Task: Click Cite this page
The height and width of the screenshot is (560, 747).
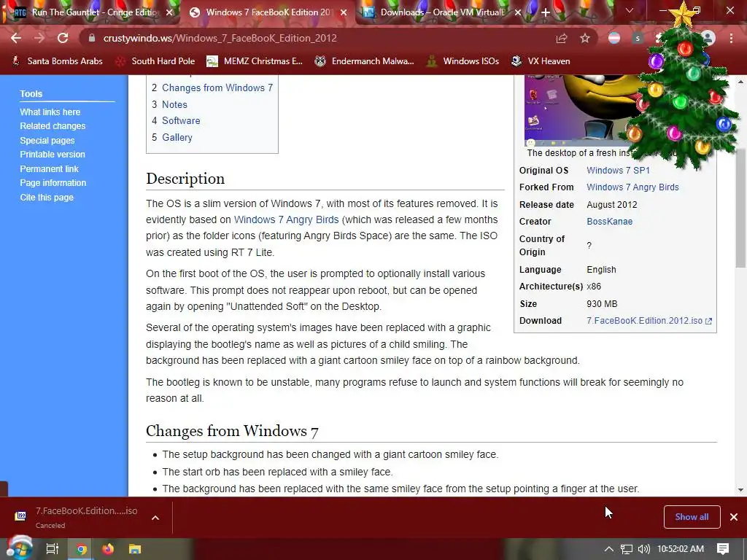Action: [47, 197]
